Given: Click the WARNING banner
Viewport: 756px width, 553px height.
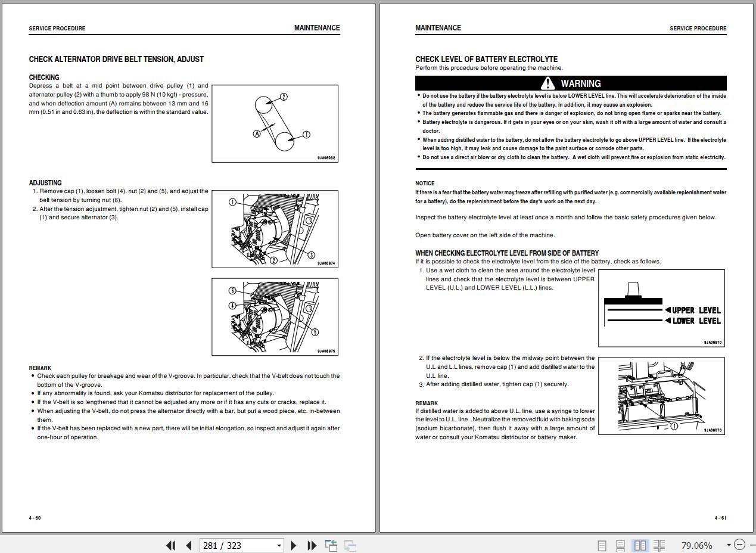Looking at the screenshot, I should [x=571, y=83].
